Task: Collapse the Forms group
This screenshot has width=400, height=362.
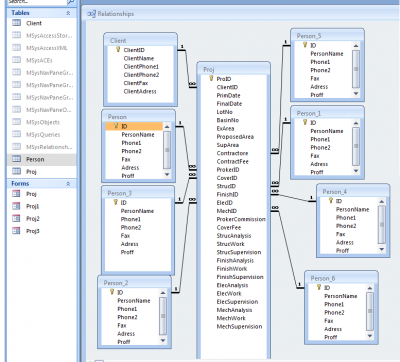Action: (x=68, y=184)
